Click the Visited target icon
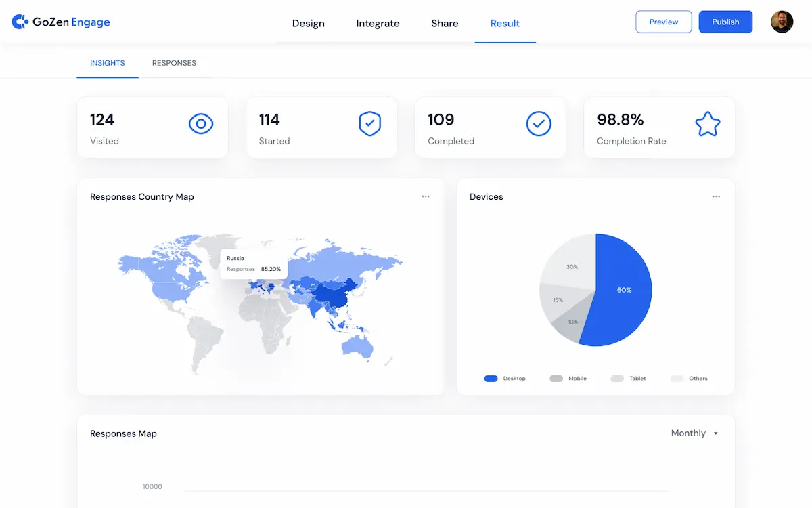 pos(201,124)
